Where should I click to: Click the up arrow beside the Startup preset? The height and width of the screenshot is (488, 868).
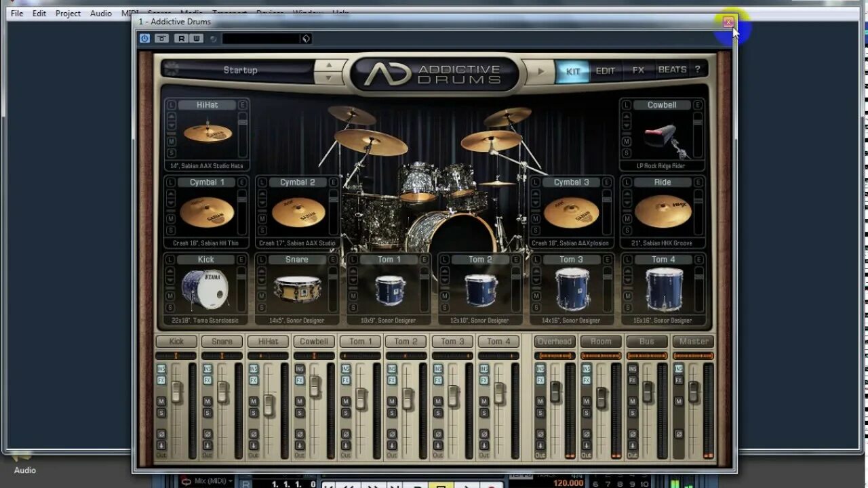click(330, 65)
